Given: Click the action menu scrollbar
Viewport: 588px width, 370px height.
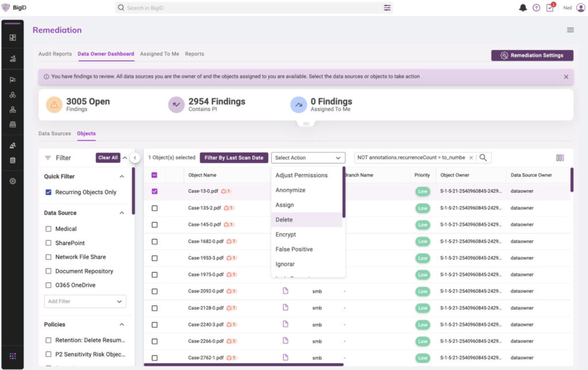Looking at the screenshot, I should 344,193.
